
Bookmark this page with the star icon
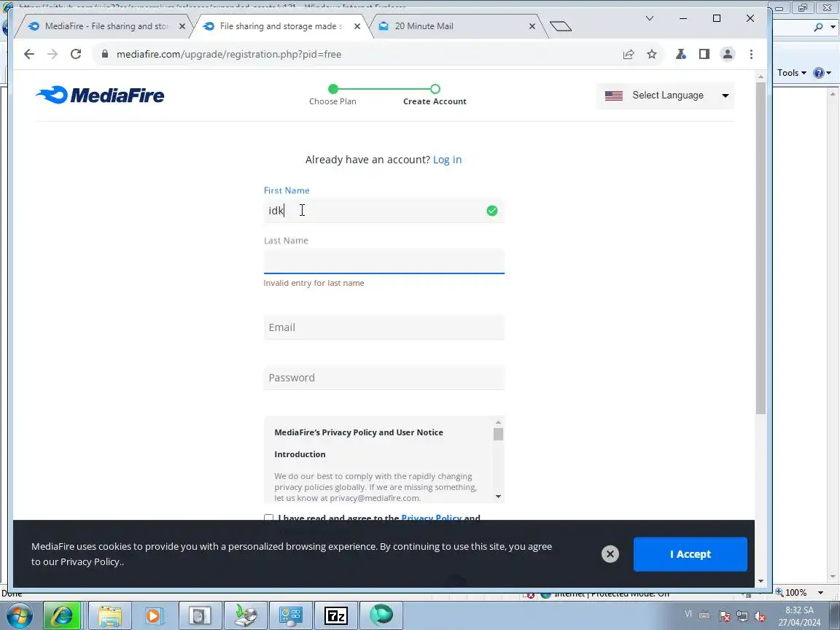651,54
